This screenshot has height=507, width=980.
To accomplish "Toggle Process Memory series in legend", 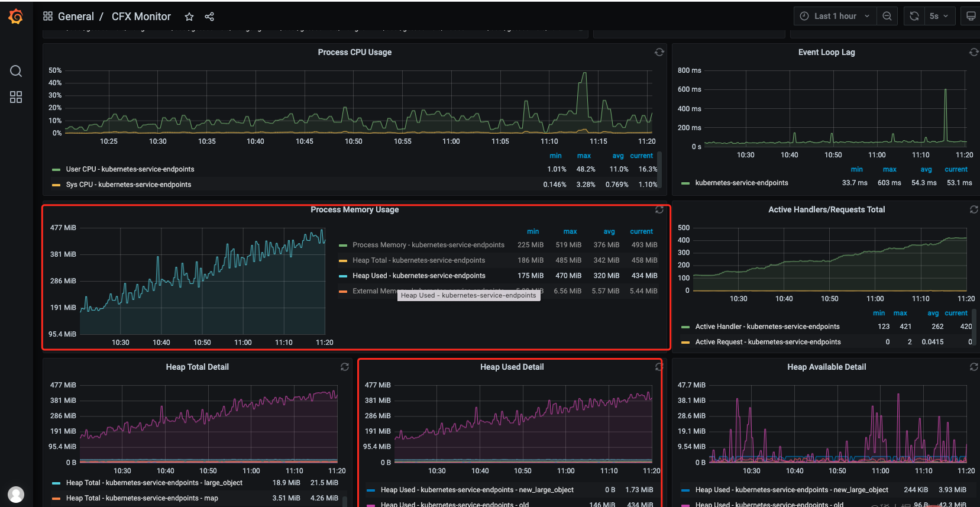I will (x=428, y=245).
